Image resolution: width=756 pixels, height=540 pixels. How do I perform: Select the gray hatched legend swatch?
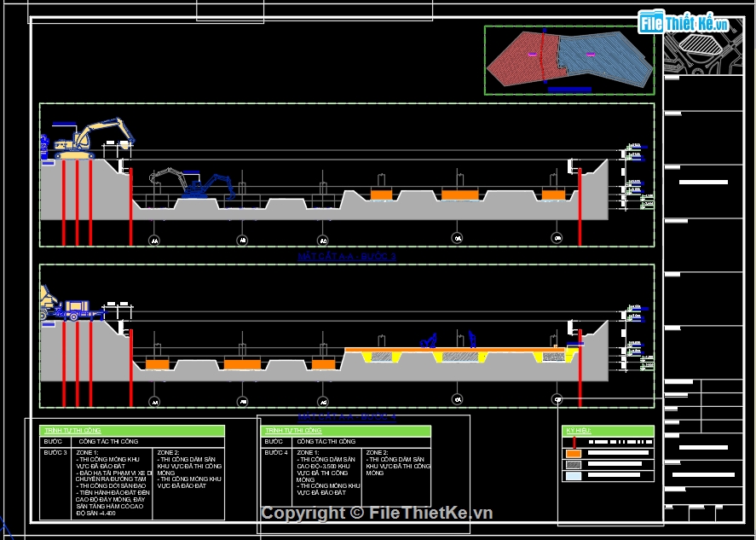(574, 465)
